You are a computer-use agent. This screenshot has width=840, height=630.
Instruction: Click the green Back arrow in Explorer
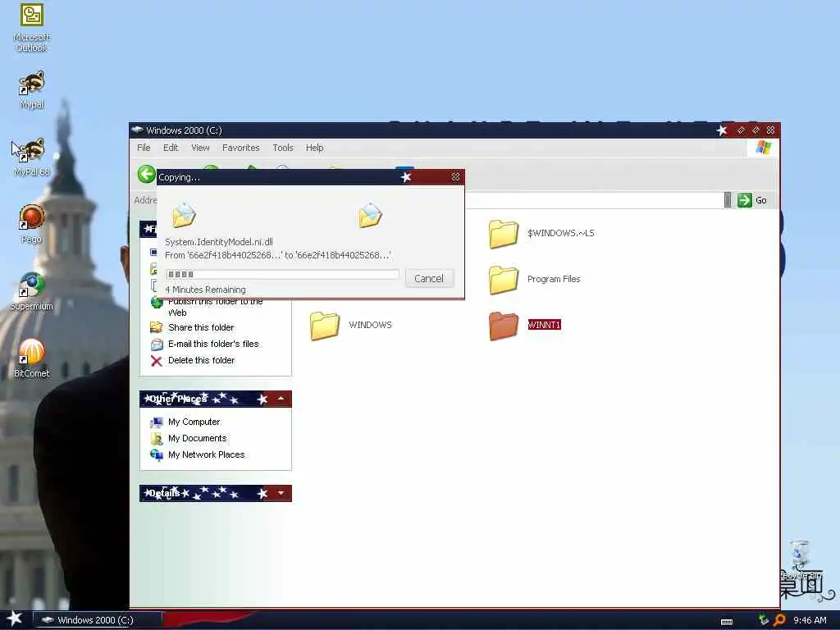(146, 174)
